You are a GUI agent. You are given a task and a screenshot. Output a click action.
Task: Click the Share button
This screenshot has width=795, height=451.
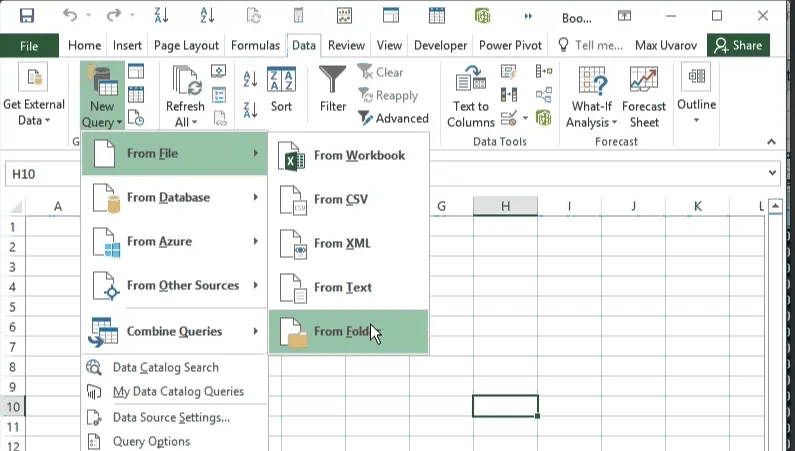point(737,45)
